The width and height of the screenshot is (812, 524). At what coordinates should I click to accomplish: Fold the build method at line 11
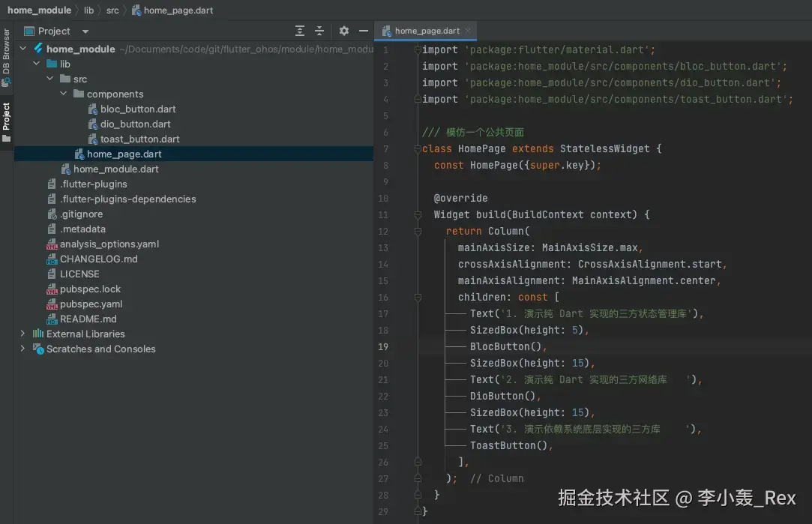418,215
